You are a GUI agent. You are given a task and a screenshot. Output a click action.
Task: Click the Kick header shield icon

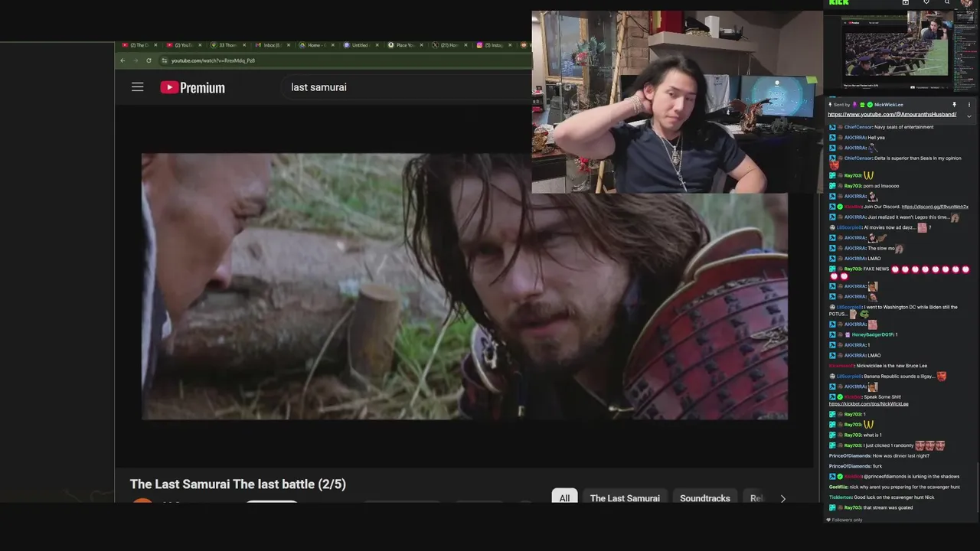coord(926,2)
